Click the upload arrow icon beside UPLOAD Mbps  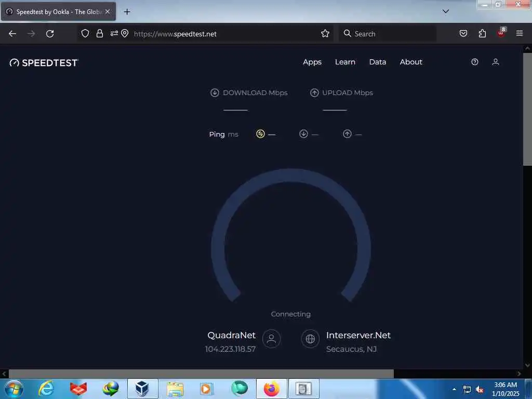click(x=314, y=92)
